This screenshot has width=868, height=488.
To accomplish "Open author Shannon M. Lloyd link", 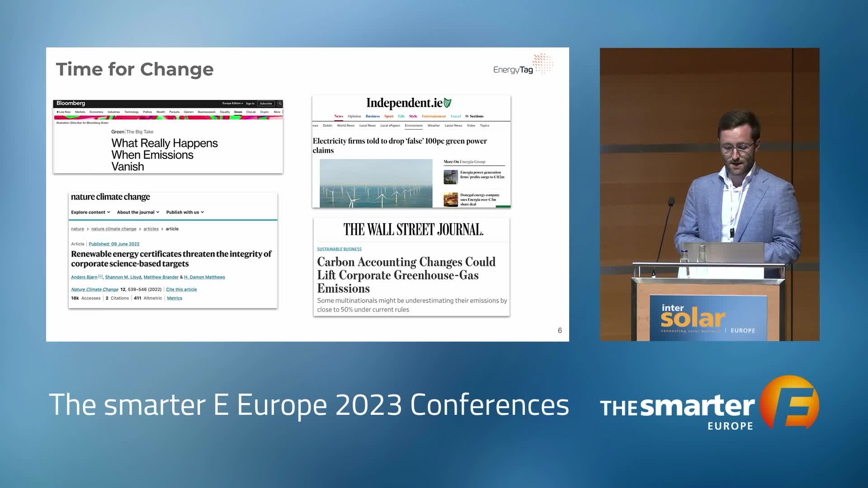I will click(x=123, y=277).
